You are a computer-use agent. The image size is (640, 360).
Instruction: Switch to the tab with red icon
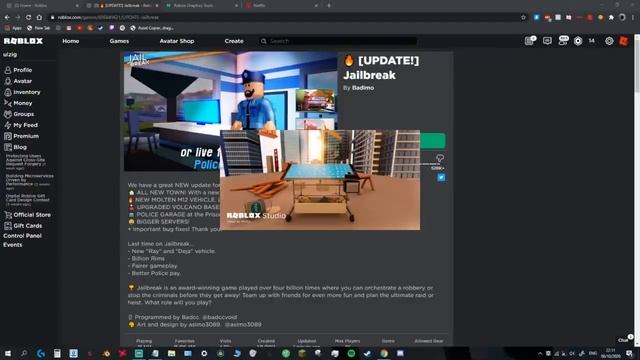(x=281, y=6)
